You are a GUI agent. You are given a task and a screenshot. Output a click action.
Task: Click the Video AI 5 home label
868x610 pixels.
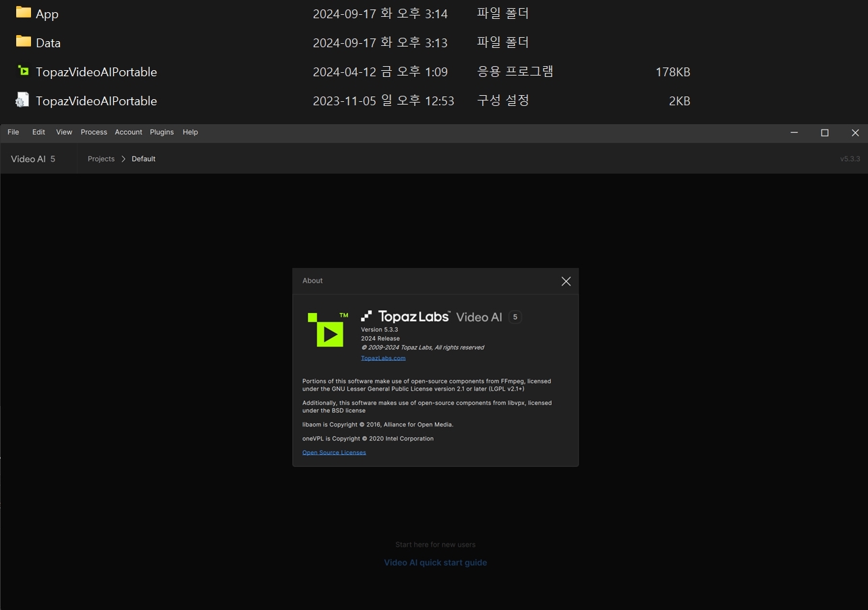33,159
